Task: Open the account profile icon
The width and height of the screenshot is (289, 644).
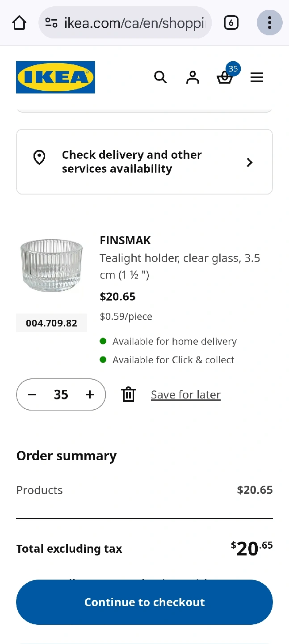Action: click(193, 77)
